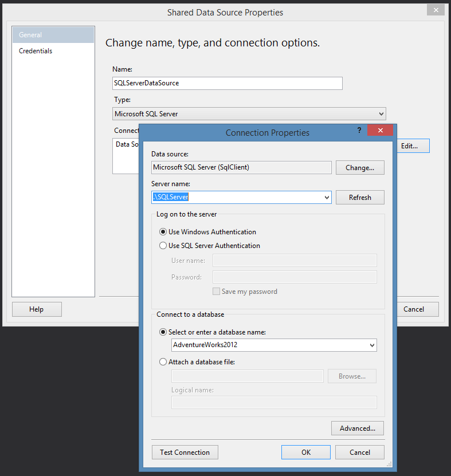Click the Name field containing SQLServerDataSource
The width and height of the screenshot is (451, 476).
coord(227,83)
